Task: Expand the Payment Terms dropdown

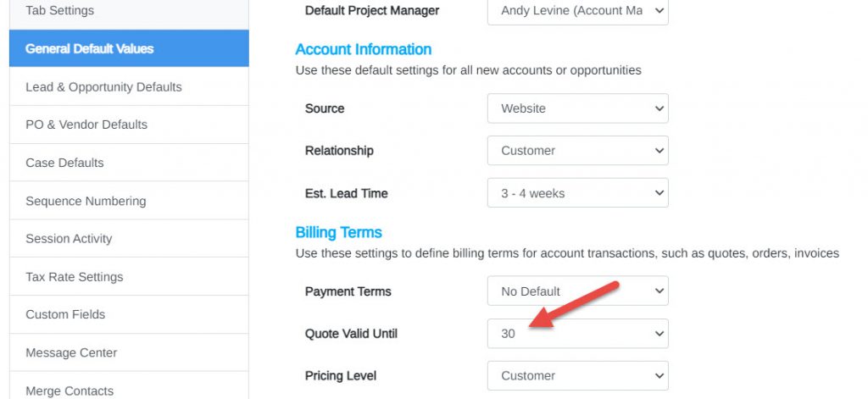Action: [x=577, y=291]
